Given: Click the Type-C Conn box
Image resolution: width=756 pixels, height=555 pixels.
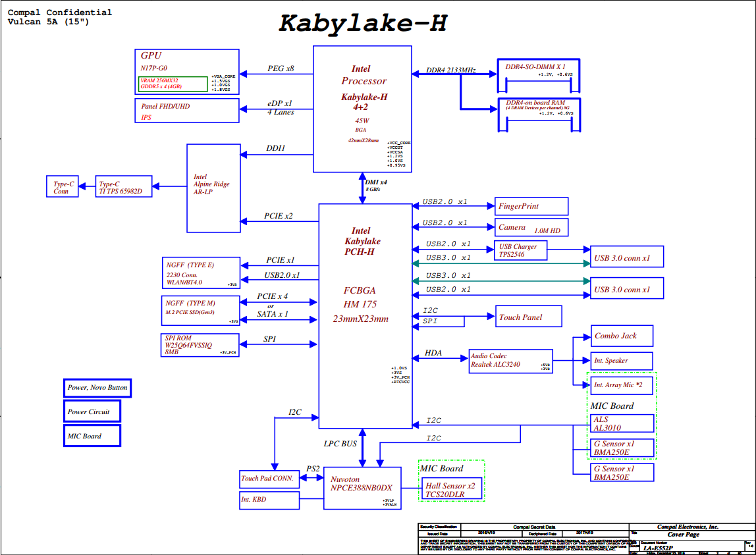Looking at the screenshot, I should (x=62, y=187).
